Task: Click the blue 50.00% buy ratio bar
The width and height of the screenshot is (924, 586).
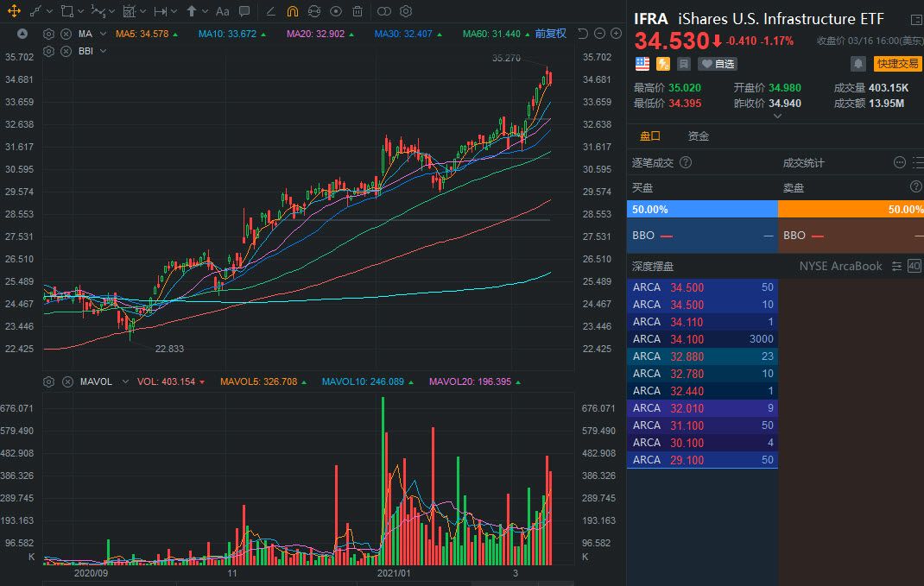Action: [702, 209]
